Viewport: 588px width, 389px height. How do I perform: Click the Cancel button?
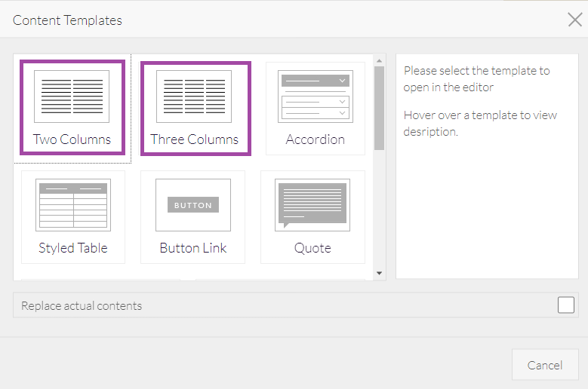[x=545, y=365]
